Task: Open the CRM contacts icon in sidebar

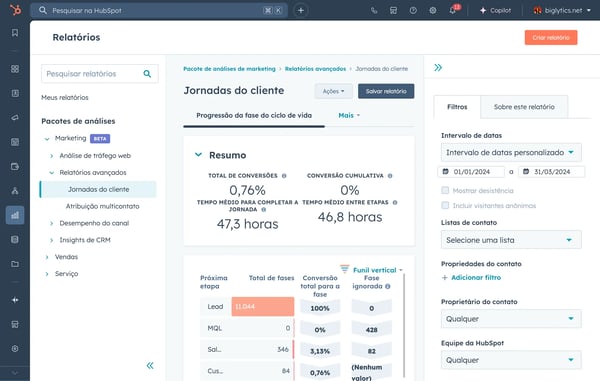Action: (15, 93)
